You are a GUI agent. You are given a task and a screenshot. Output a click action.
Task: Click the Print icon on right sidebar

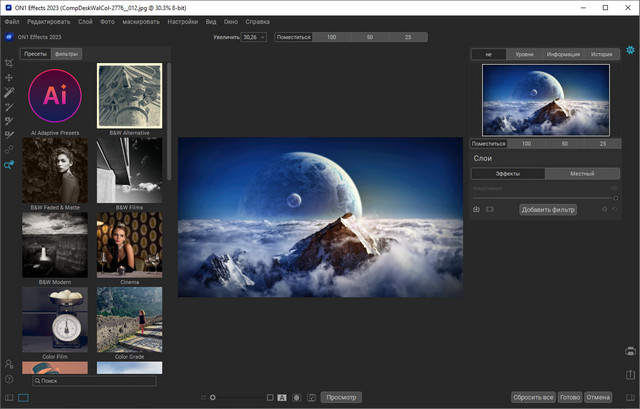(x=630, y=351)
